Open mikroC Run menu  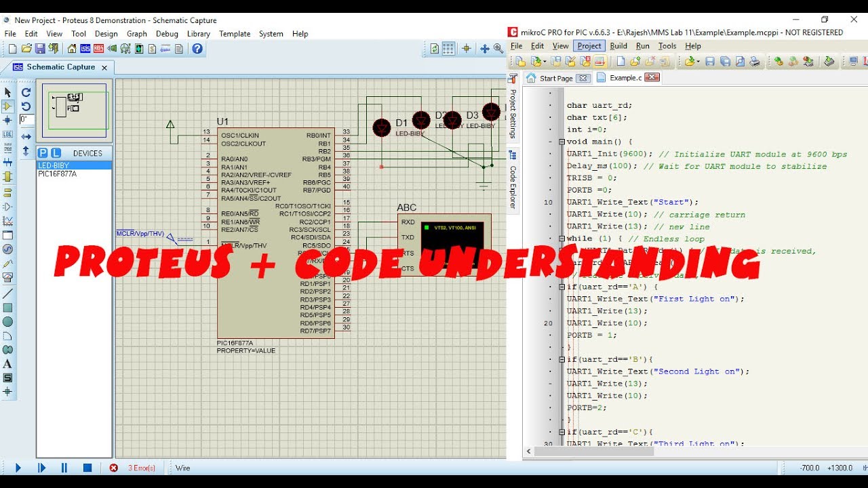click(642, 46)
